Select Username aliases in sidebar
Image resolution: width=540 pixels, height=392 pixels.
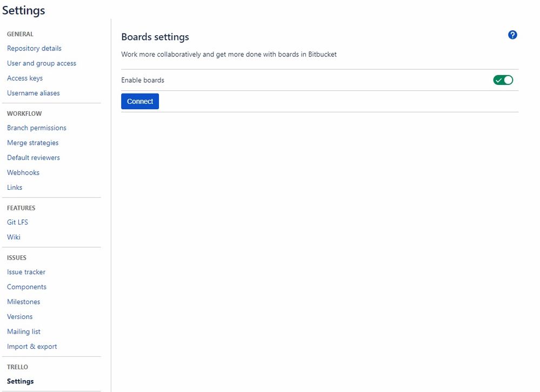(x=34, y=93)
